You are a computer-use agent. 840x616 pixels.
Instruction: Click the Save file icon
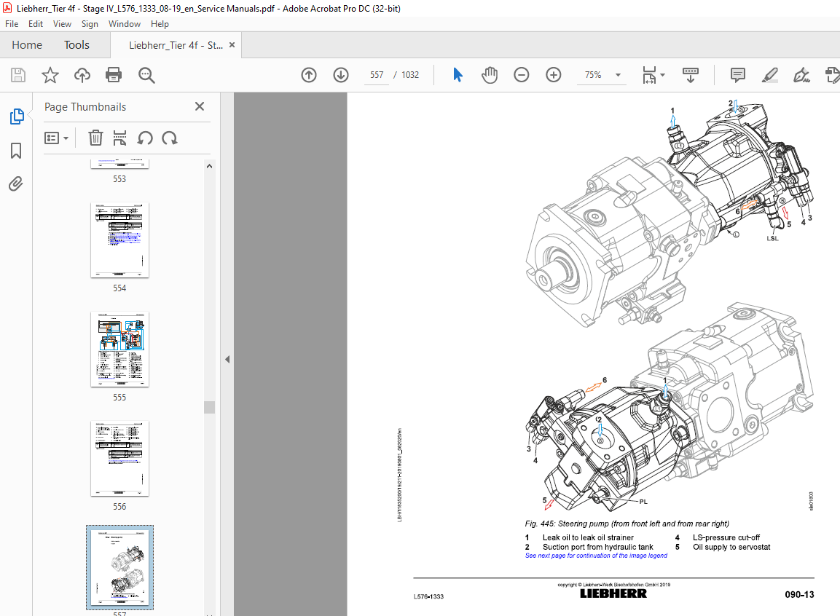[18, 75]
